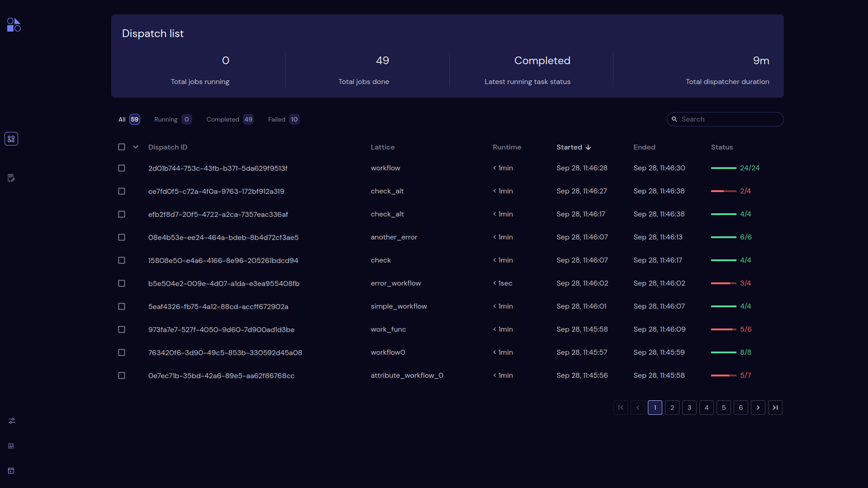Click the Total dispatcher duration 9m value

click(761, 61)
